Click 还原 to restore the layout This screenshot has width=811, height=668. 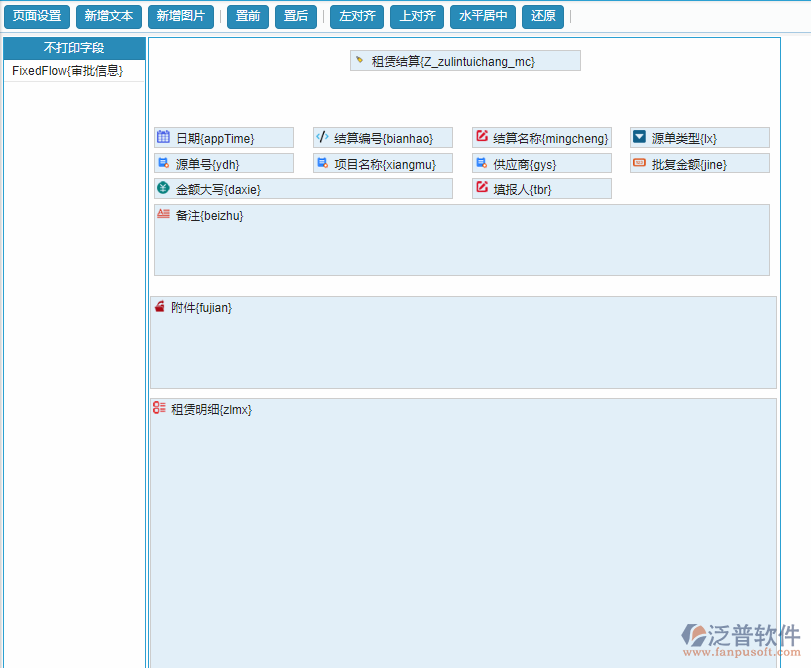(542, 16)
